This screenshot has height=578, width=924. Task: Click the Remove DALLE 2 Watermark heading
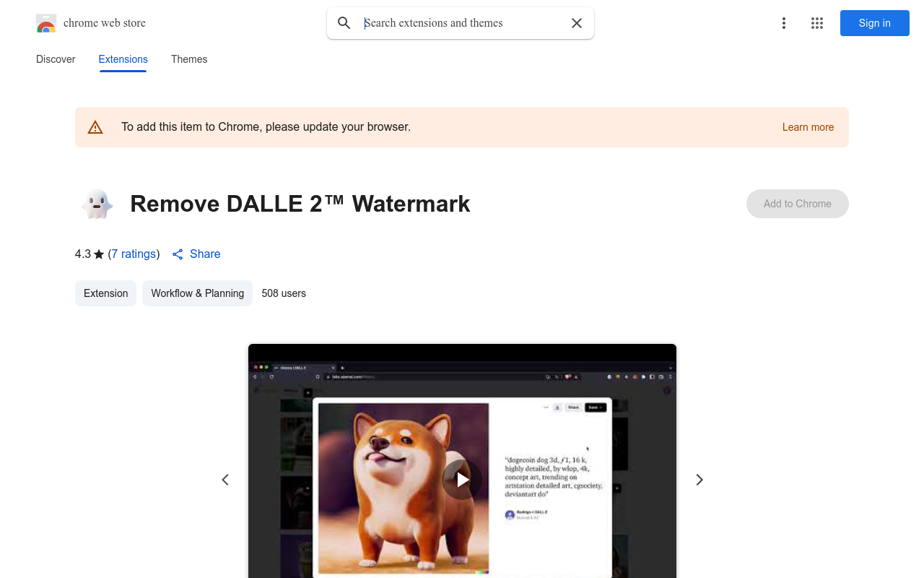click(x=300, y=204)
